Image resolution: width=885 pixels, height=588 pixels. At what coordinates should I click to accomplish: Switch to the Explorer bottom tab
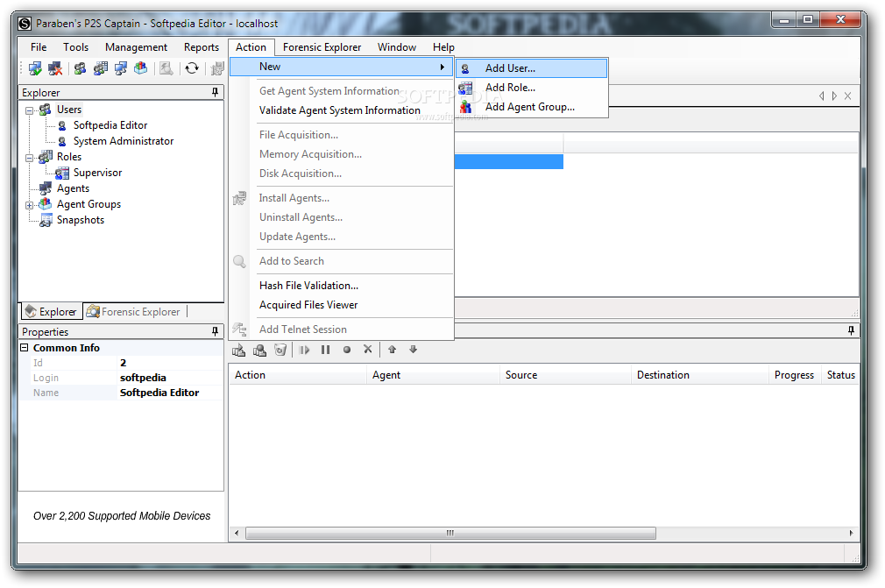(52, 311)
